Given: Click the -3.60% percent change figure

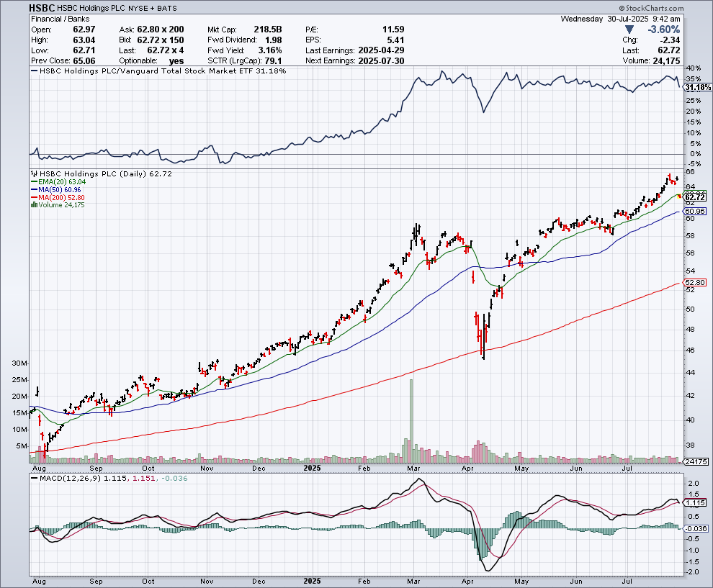Looking at the screenshot, I should click(x=664, y=30).
